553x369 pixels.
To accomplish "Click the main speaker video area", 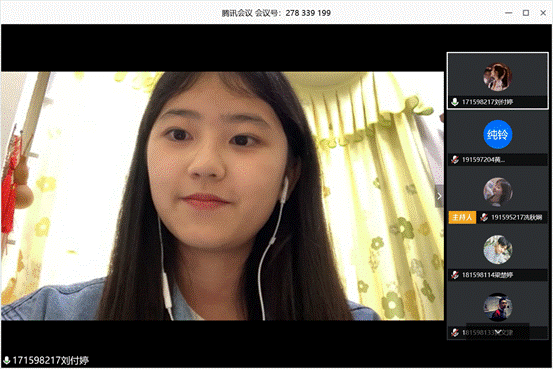I will click(223, 196).
